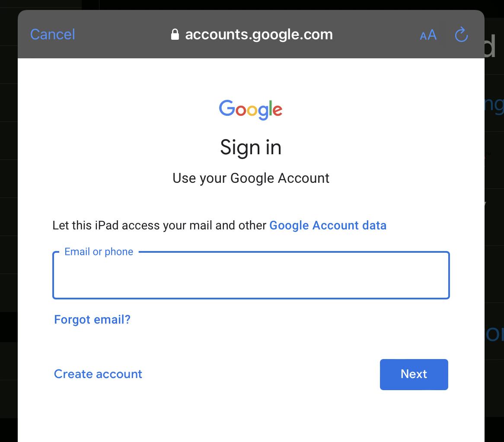Focus the Email or phone input field
Viewport: 504px width, 442px height.
(251, 275)
